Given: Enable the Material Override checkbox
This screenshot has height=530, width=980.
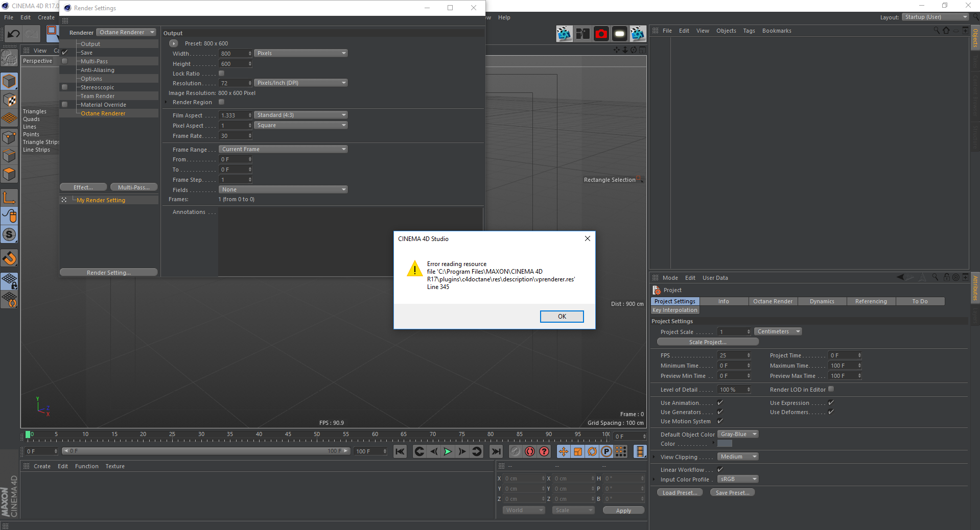Looking at the screenshot, I should point(65,105).
